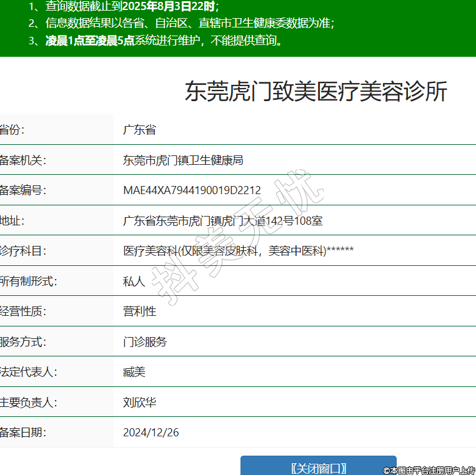The image size is (476, 475).
Task: Select the registration number MAE44XA7944190019D2212
Action: pos(192,190)
